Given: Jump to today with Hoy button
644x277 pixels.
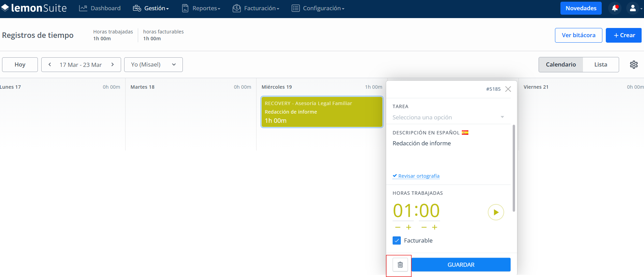Looking at the screenshot, I should coord(20,64).
